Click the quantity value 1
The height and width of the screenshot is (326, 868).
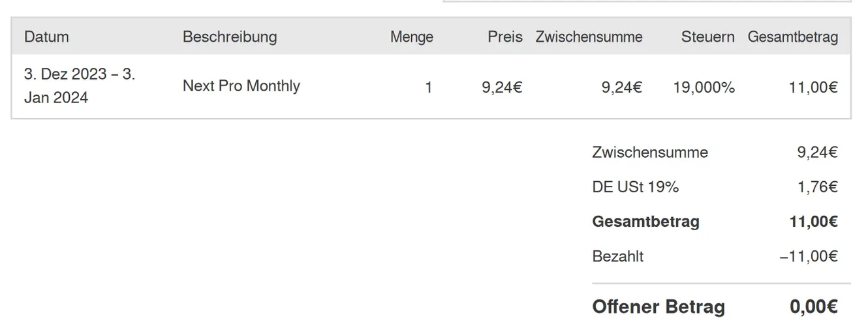point(428,87)
